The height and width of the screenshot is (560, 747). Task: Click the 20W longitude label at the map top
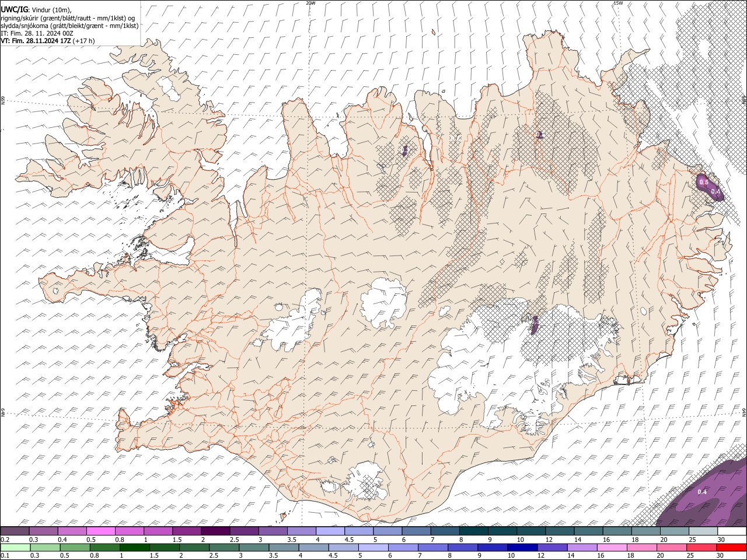pyautogui.click(x=310, y=3)
